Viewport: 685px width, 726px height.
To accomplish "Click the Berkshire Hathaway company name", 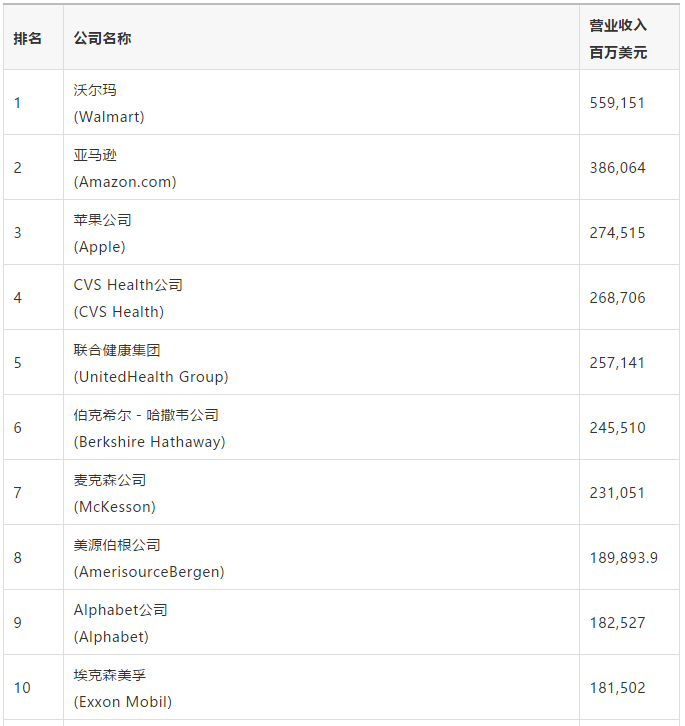I will pos(149,428).
